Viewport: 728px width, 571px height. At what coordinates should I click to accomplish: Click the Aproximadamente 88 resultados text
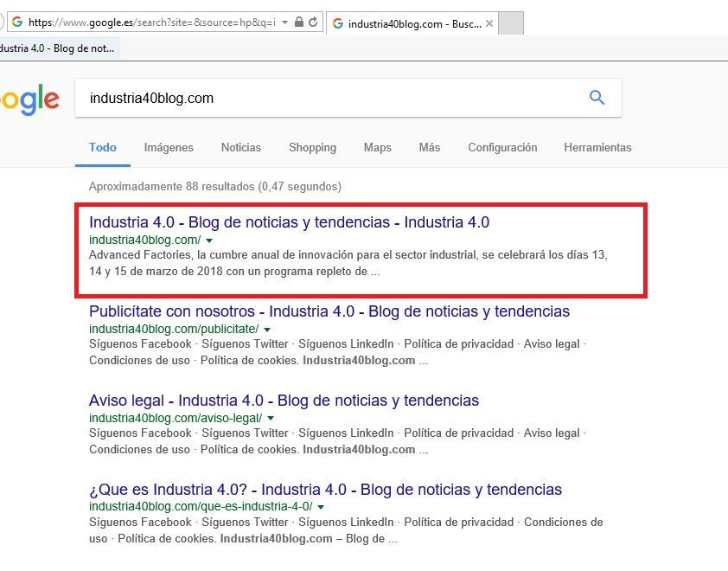215,186
